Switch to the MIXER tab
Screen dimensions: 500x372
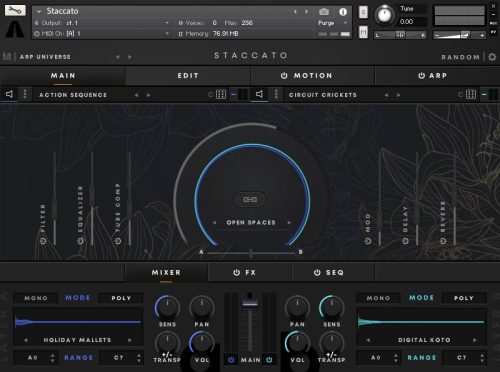[166, 273]
